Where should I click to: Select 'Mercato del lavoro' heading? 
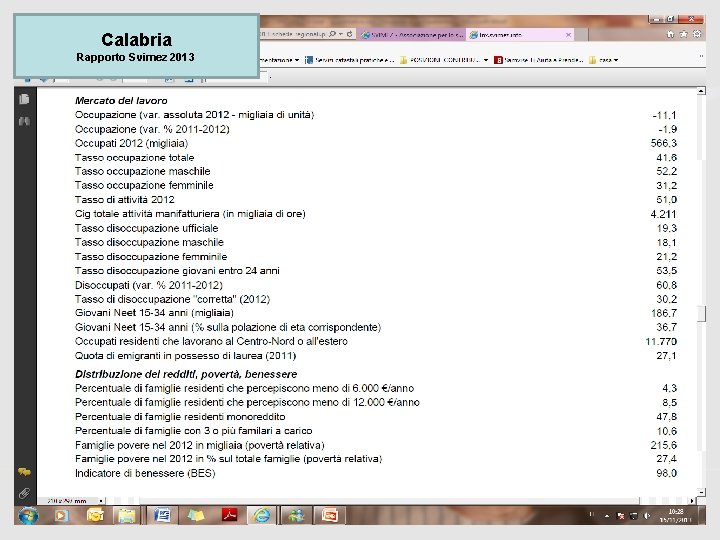point(121,101)
